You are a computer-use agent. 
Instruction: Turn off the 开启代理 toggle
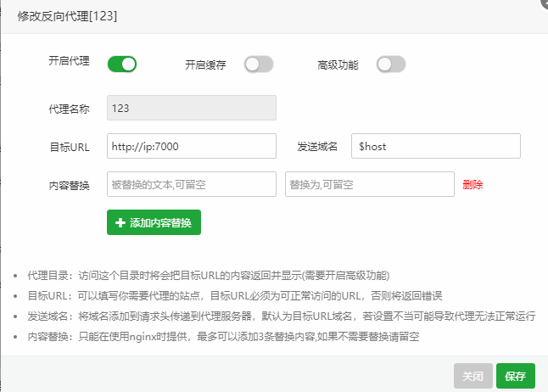tap(122, 64)
